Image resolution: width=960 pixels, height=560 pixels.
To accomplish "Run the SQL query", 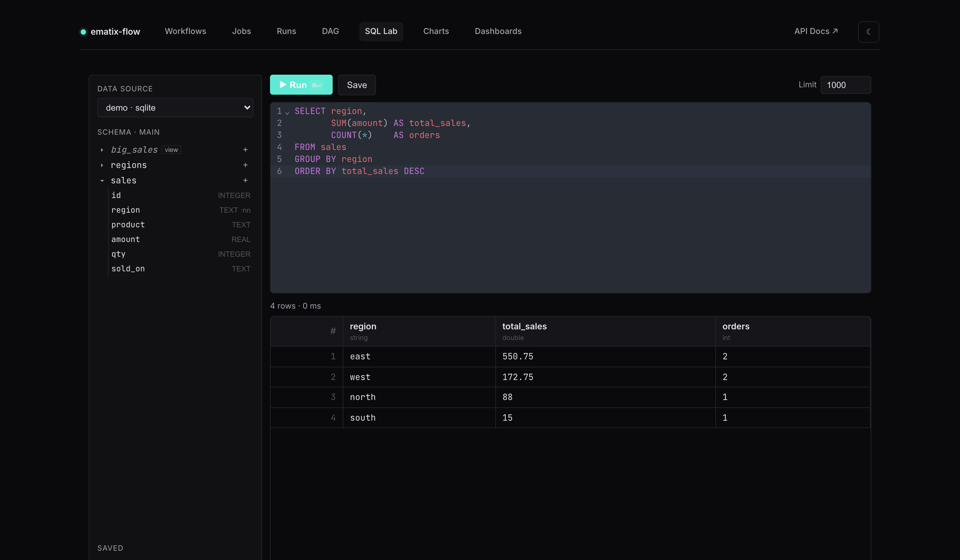I will click(301, 85).
